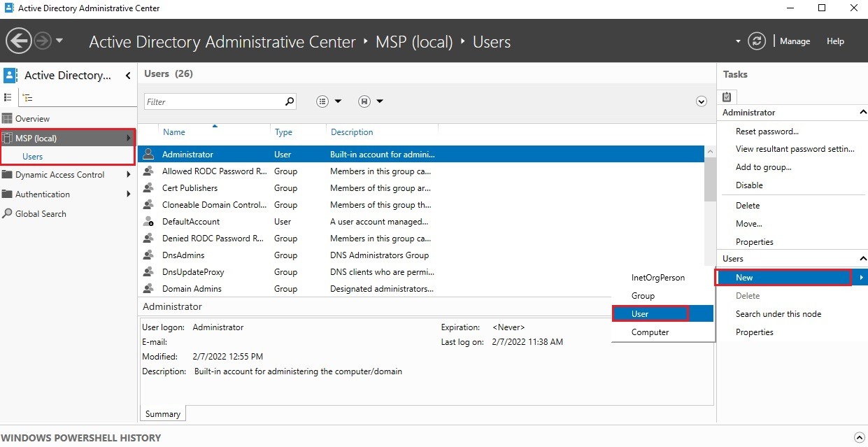Collapse the Administrator tasks section

click(x=862, y=112)
